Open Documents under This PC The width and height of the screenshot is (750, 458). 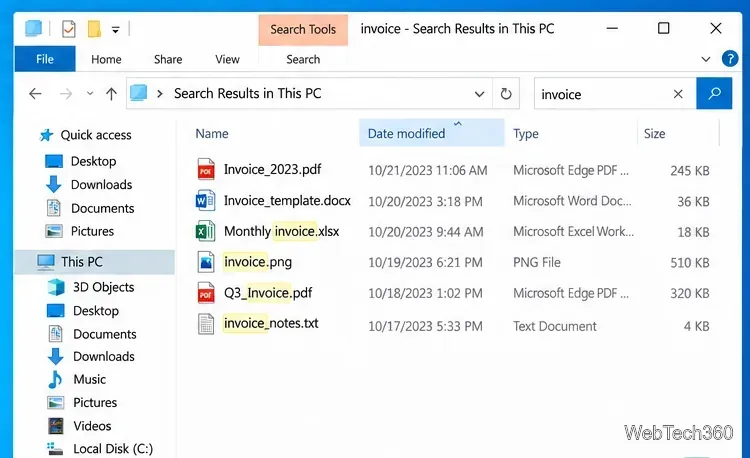click(x=105, y=334)
